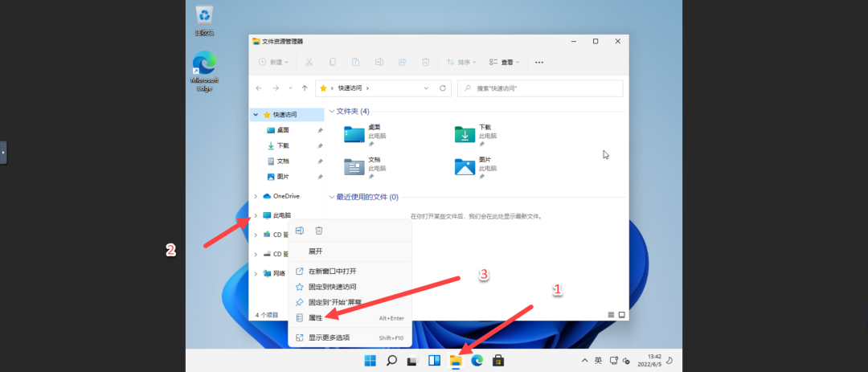The image size is (868, 372).
Task: Choose 在新窗口中打开 in context menu
Action: [x=350, y=272]
